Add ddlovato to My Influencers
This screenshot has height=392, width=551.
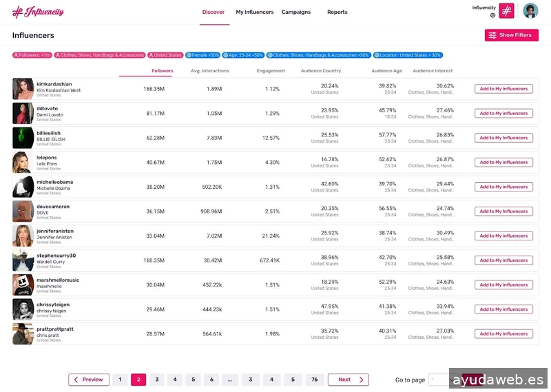coord(503,114)
